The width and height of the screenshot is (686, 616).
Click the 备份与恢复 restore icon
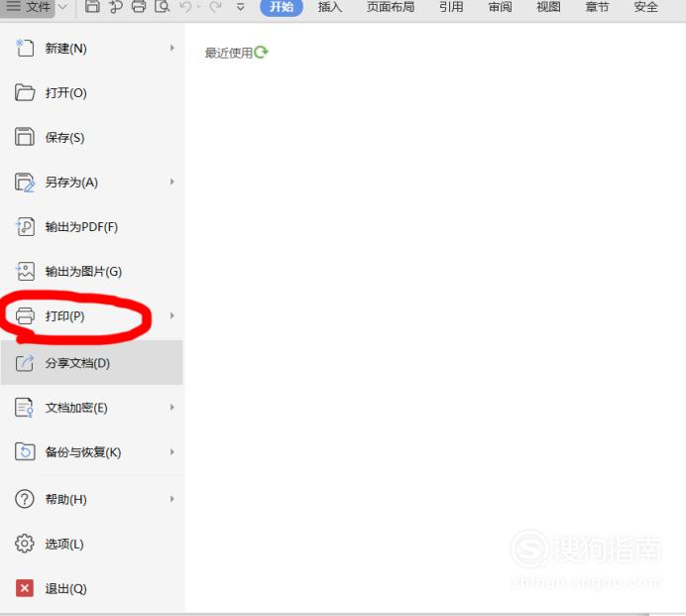pyautogui.click(x=25, y=451)
